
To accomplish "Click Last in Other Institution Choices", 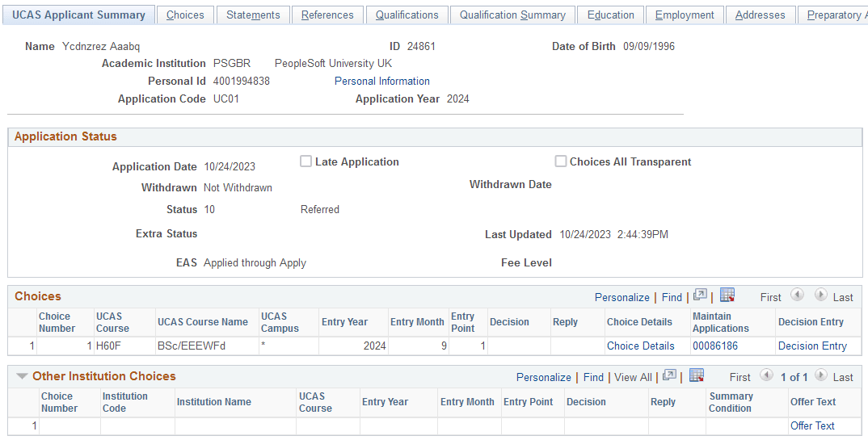I will [842, 378].
